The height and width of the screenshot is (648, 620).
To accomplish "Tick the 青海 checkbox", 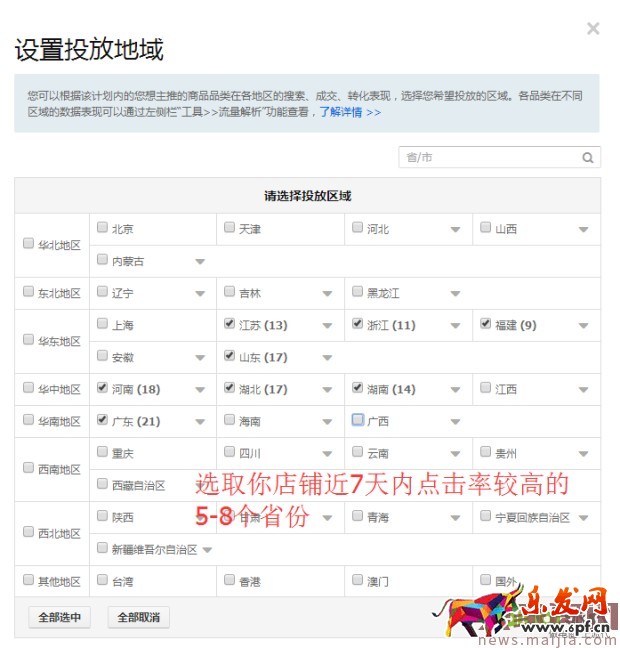I will [358, 515].
